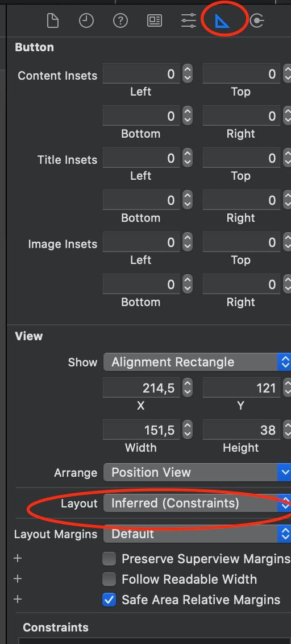Click the Height field showing 38

241,430
